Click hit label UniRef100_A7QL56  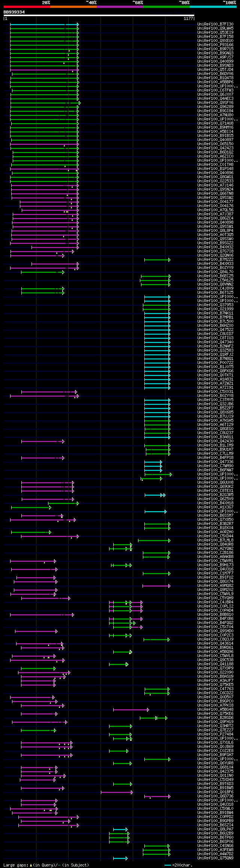(215, 210)
